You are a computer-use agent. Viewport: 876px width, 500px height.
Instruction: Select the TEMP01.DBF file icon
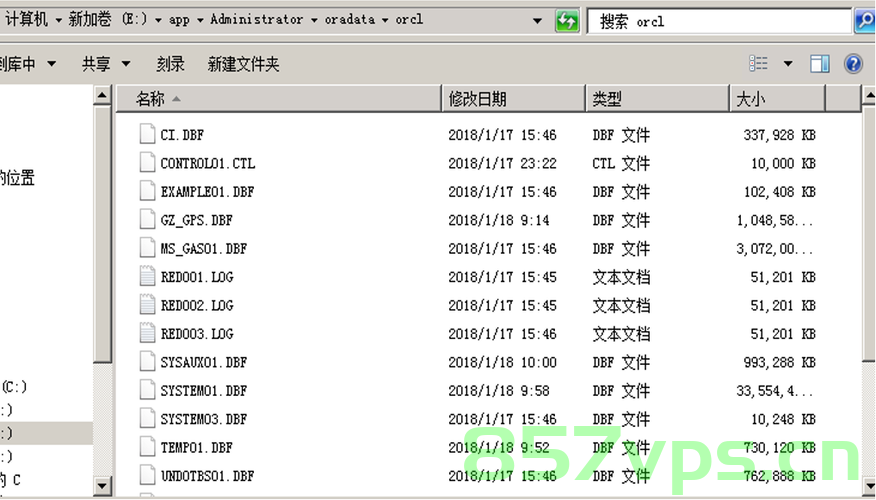tap(147, 447)
